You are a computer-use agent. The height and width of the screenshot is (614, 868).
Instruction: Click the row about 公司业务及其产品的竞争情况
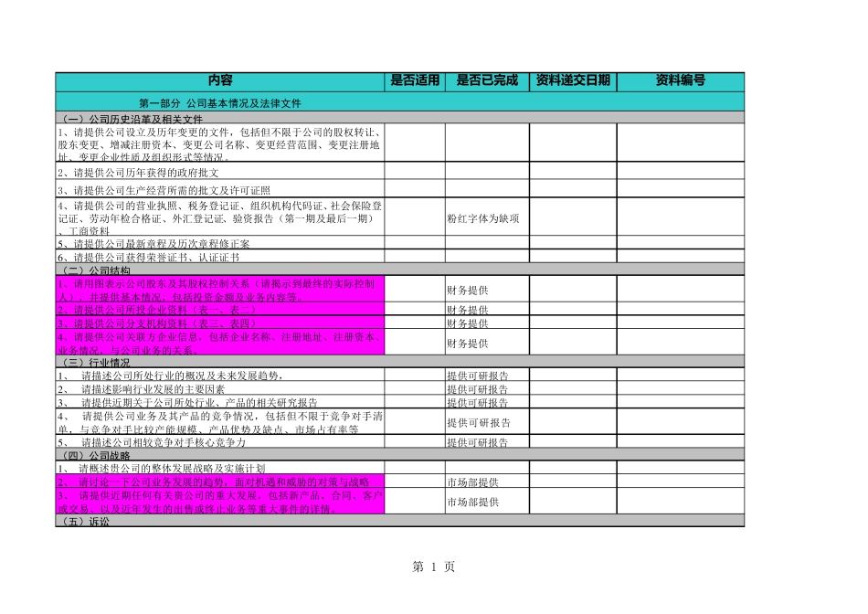click(220, 421)
